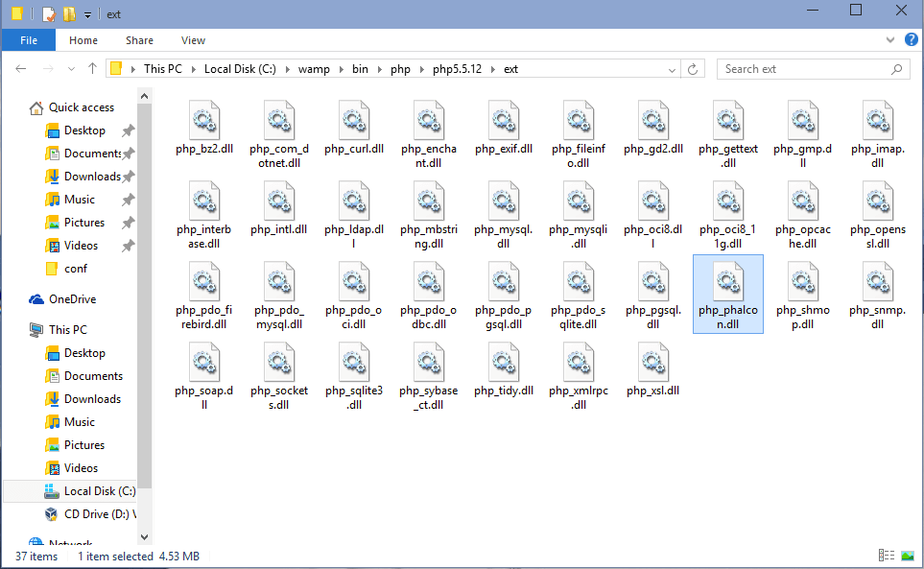This screenshot has width=924, height=569.
Task: Go up one folder with Up arrow
Action: (92, 69)
